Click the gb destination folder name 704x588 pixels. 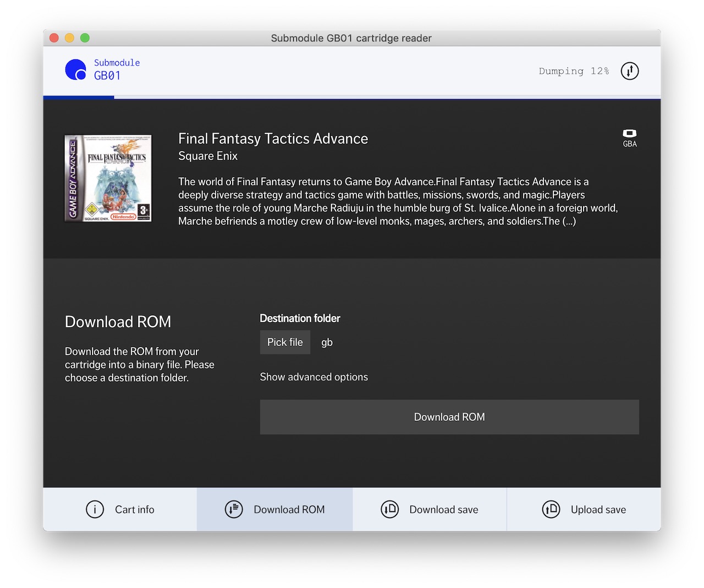pyautogui.click(x=327, y=342)
